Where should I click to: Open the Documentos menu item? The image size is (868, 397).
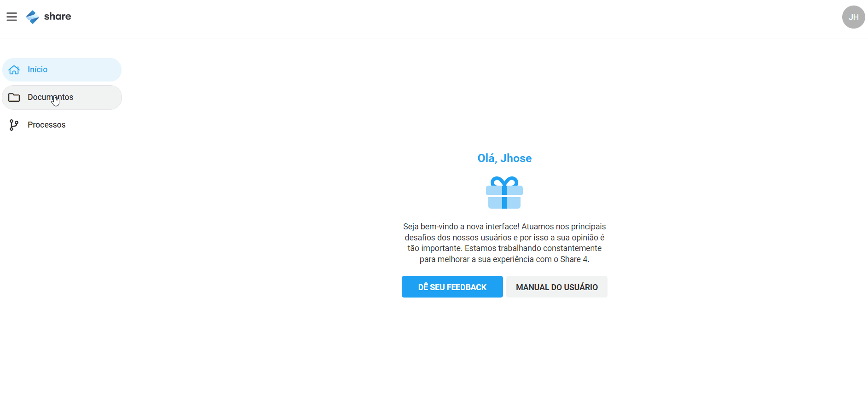(x=62, y=97)
